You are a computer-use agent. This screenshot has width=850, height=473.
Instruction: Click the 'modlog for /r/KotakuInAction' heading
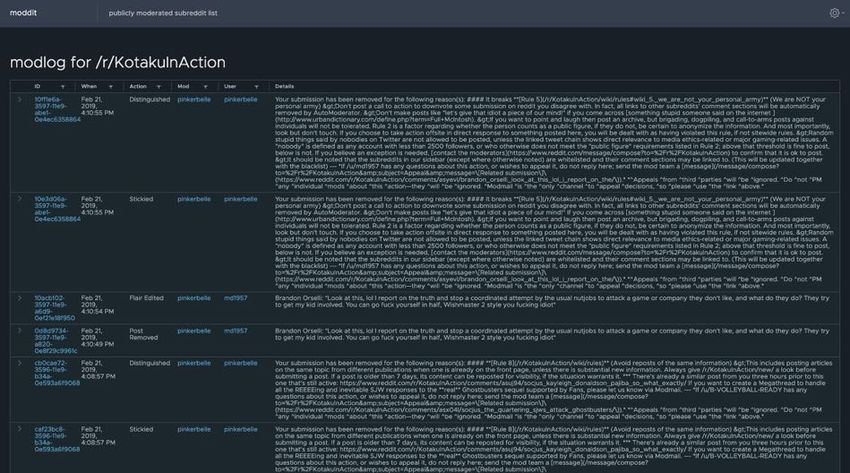[x=118, y=62]
